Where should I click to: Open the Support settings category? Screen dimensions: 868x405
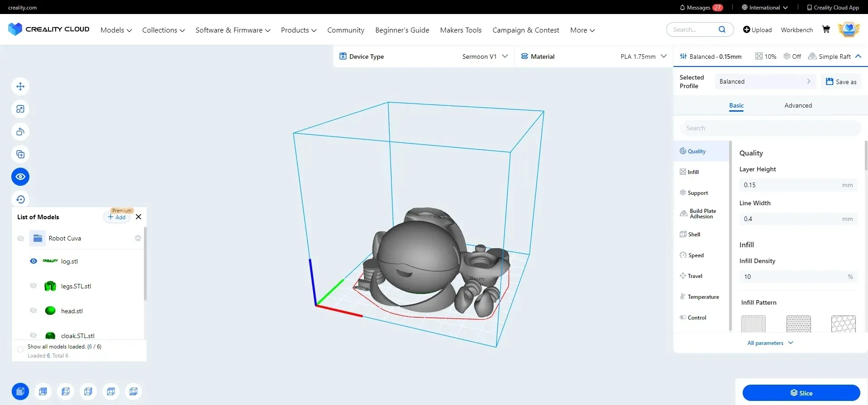(x=697, y=193)
